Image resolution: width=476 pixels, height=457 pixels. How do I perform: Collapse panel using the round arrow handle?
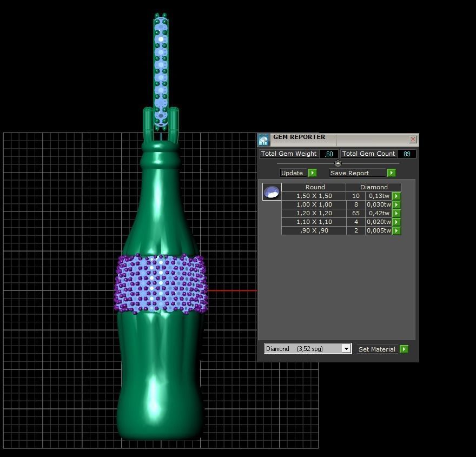(x=338, y=163)
